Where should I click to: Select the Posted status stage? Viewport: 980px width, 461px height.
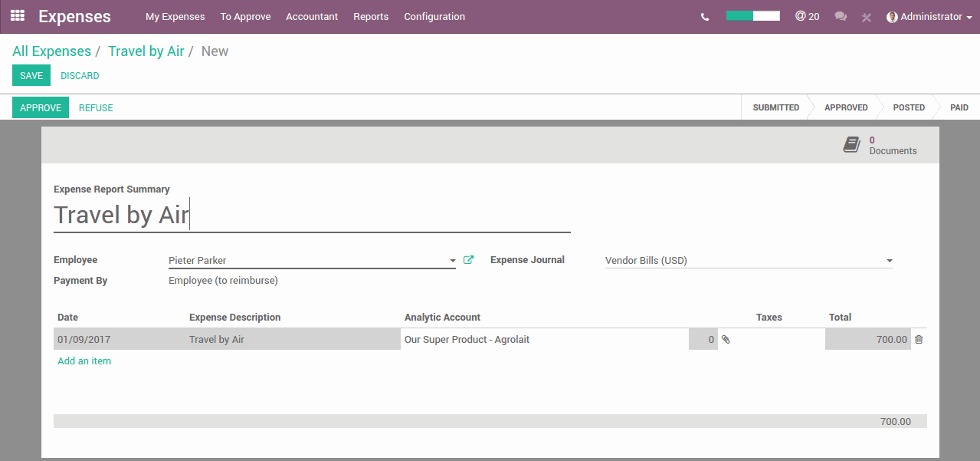pyautogui.click(x=909, y=107)
